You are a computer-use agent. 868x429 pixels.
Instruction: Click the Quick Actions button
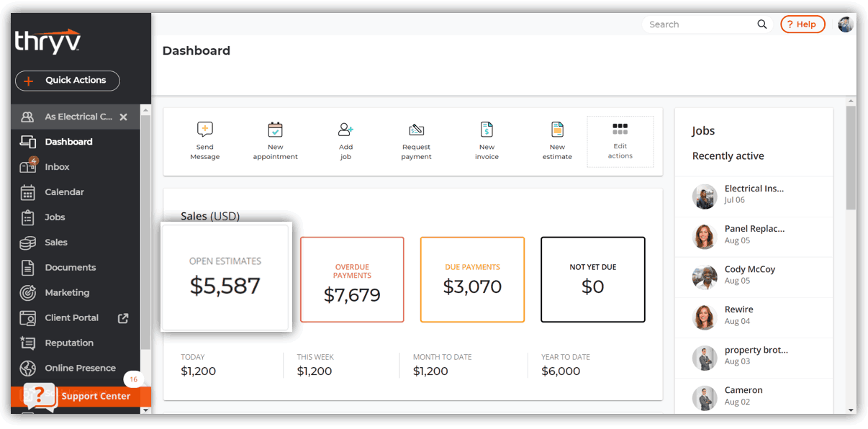pyautogui.click(x=67, y=81)
